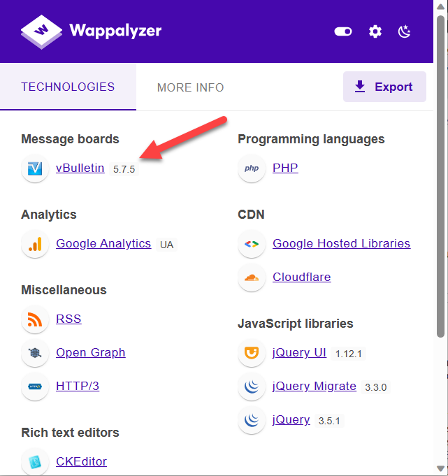This screenshot has height=476, width=448.
Task: Click the Open Graph icon
Action: pos(35,353)
